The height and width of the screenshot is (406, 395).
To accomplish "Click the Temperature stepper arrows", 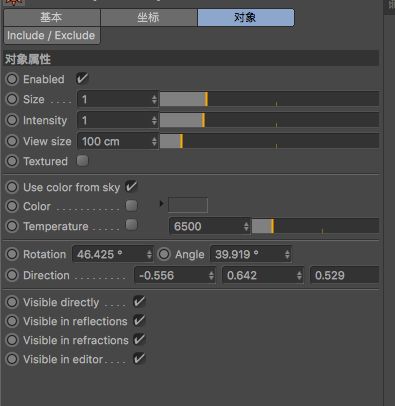I will pyautogui.click(x=246, y=226).
